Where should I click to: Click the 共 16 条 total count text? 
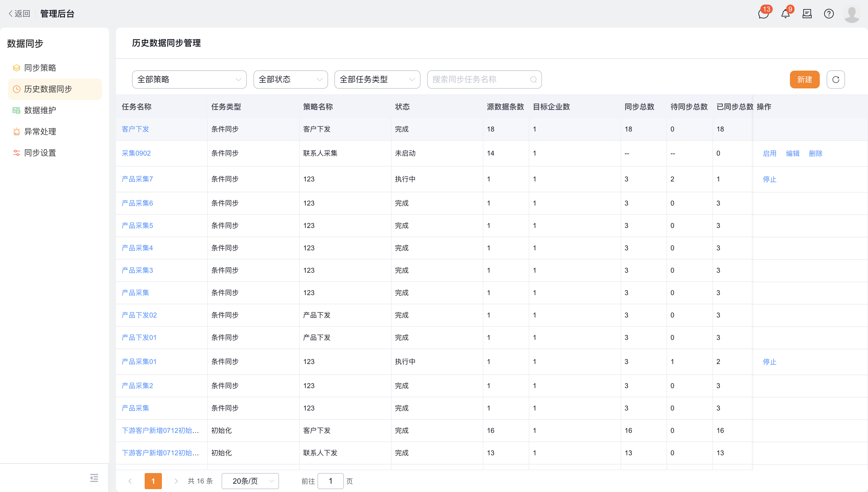[x=200, y=481]
